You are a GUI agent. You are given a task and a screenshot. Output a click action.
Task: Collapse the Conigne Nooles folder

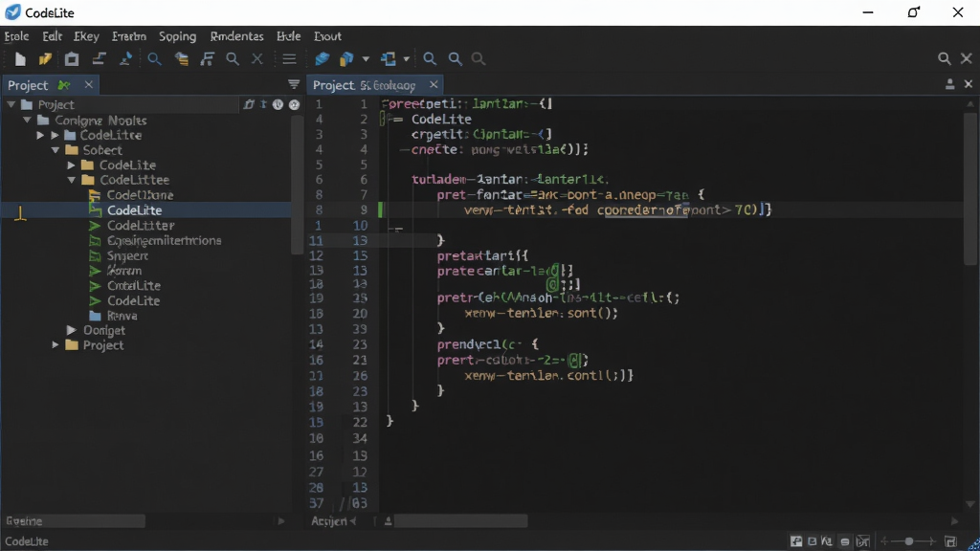(x=27, y=120)
